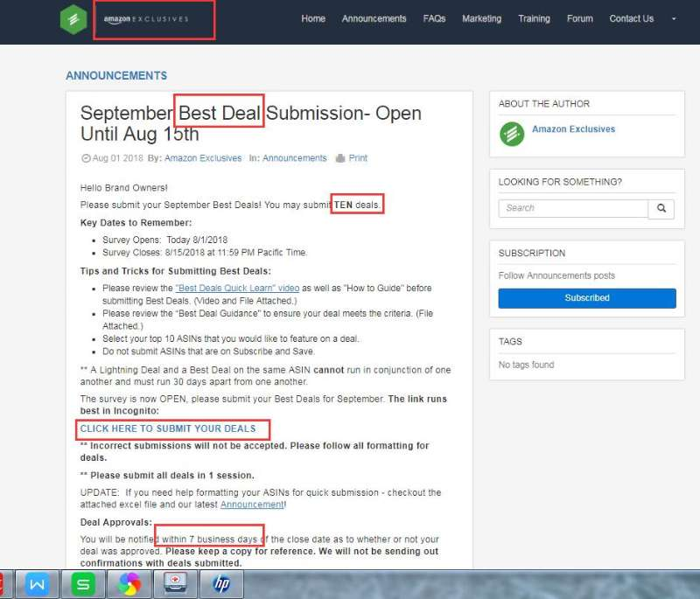This screenshot has width=700, height=599.
Task: Click the 'Hello Brand Owners!' greeting
Action: [x=124, y=188]
